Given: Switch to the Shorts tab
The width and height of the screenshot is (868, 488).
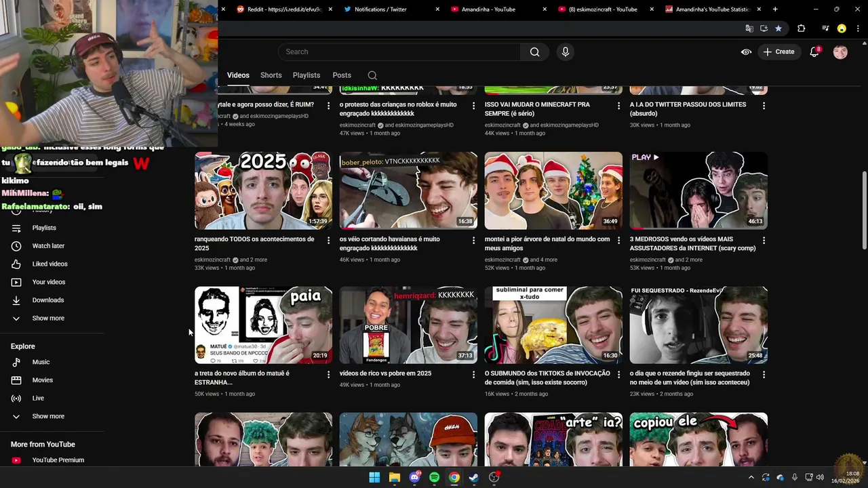Looking at the screenshot, I should 271,75.
